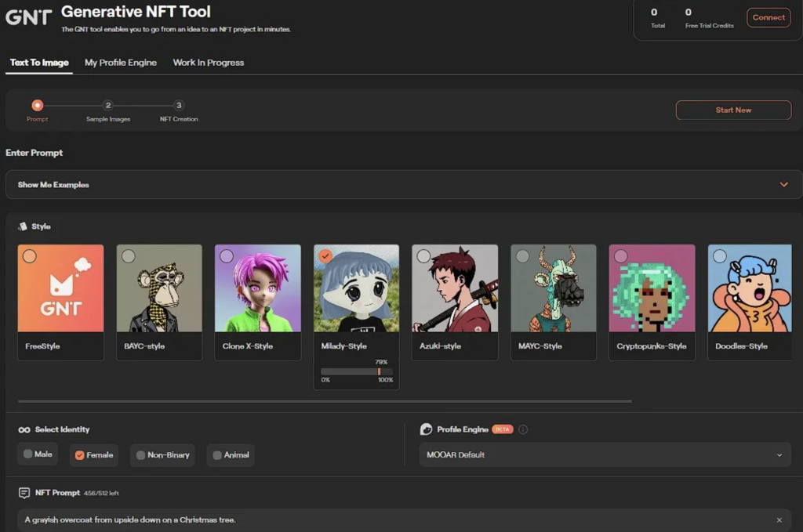803x532 pixels.
Task: Click the Style section palette icon
Action: (x=23, y=226)
